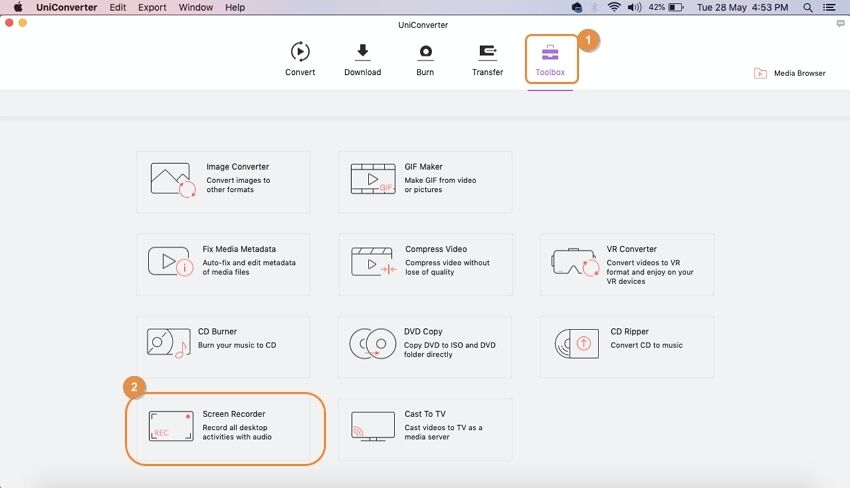Viewport: 850px width, 488px height.
Task: Click "Record all desktop activities with audio" text
Action: (237, 432)
